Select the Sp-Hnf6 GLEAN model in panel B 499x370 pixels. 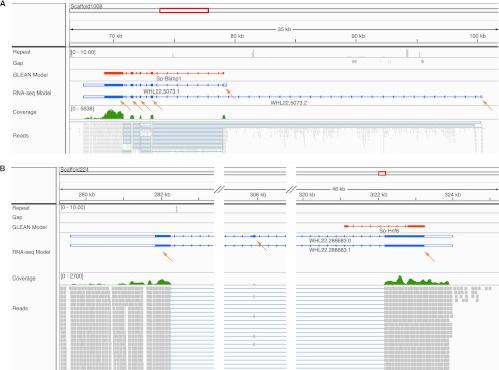coord(384,226)
